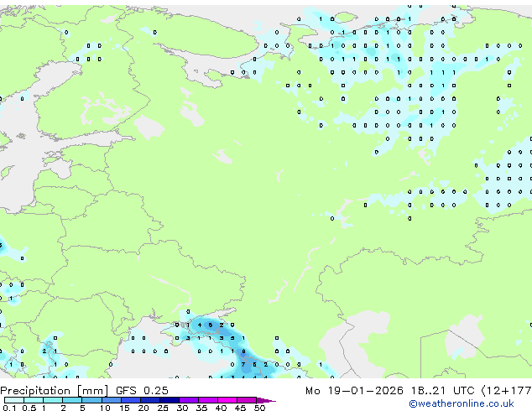
Task: Select the 5–10 mm light blue swatch
Action: 91,400
